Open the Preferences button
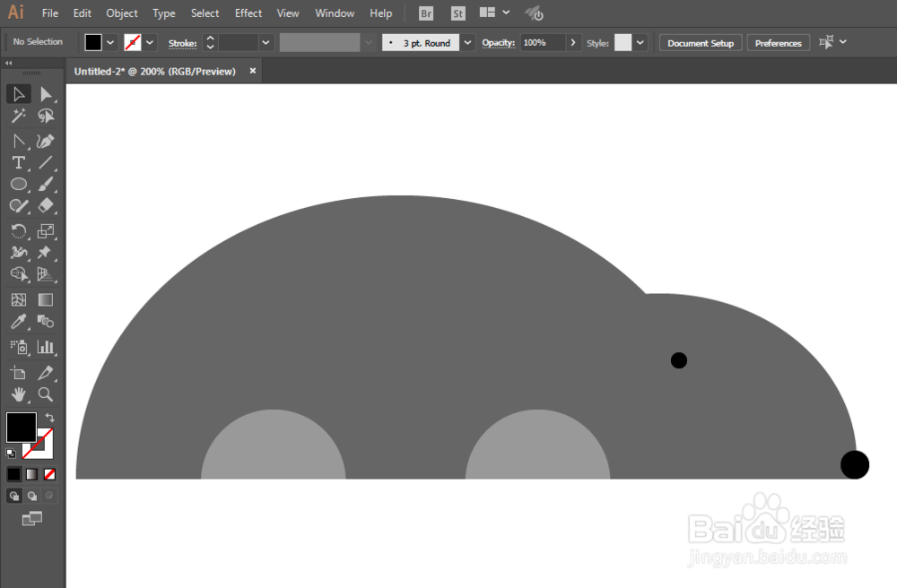Viewport: 897px width, 588px height. tap(779, 43)
